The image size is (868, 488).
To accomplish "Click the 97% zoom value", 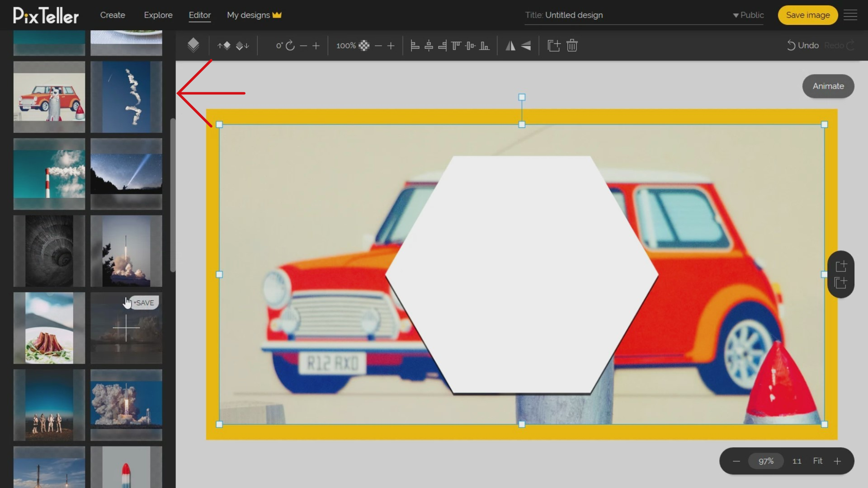I will [x=766, y=461].
